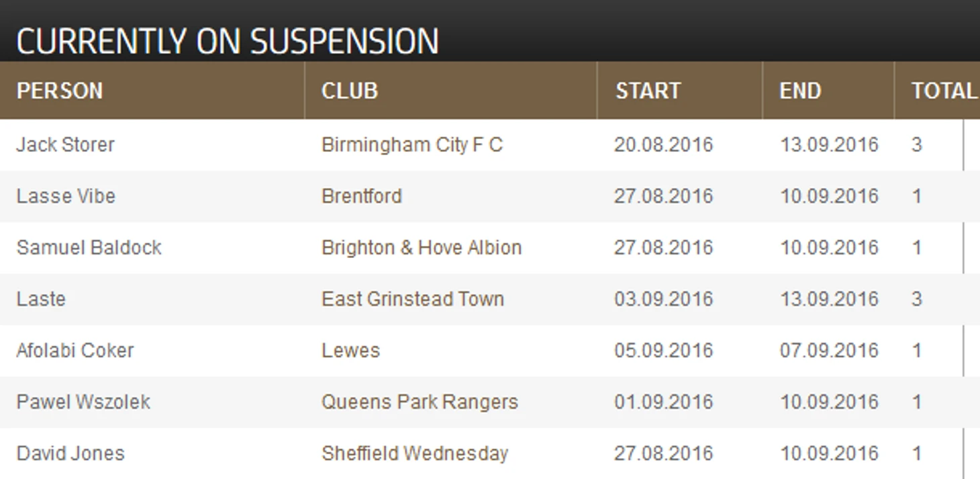Click Pawel Wszolek name

[x=83, y=402]
